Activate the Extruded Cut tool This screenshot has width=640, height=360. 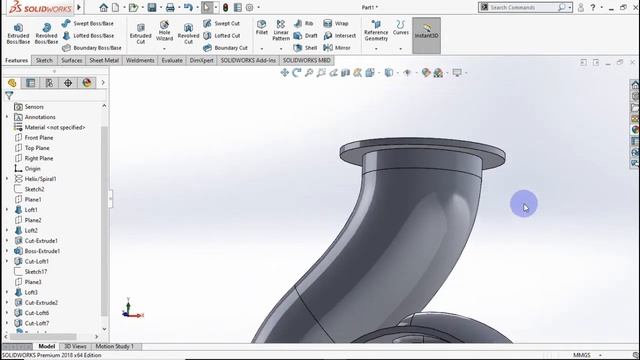click(x=140, y=33)
